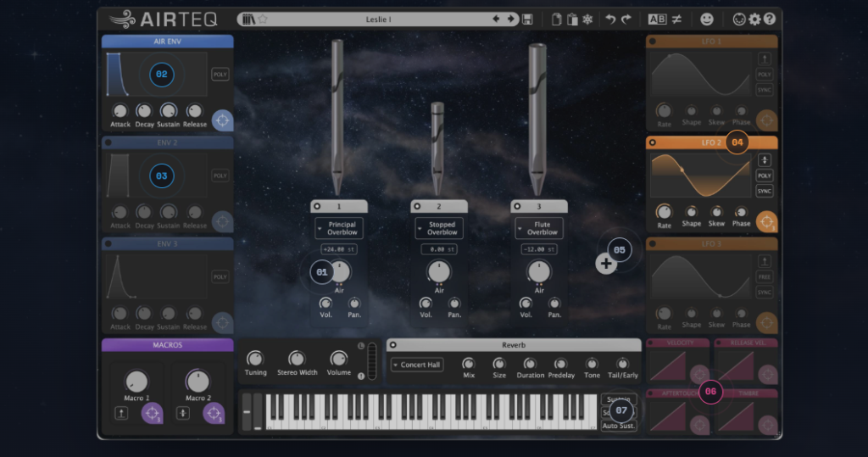Toggle POLY button in Env 2 panel
Viewport: 868px width, 457px height.
[x=220, y=176]
